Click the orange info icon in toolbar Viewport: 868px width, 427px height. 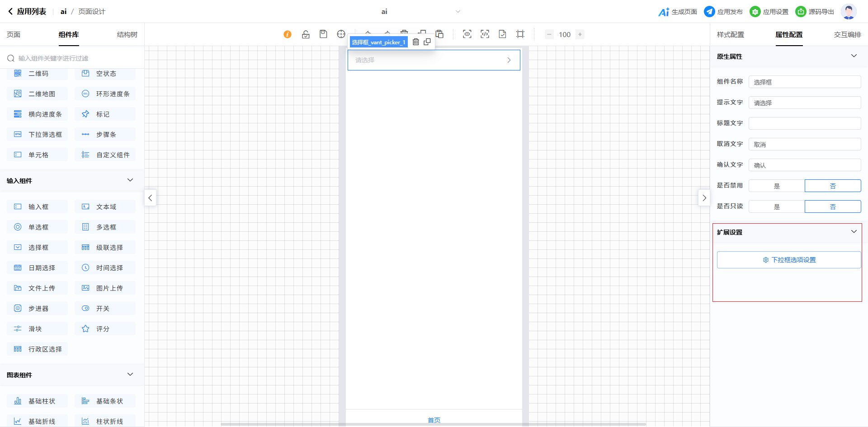[288, 34]
